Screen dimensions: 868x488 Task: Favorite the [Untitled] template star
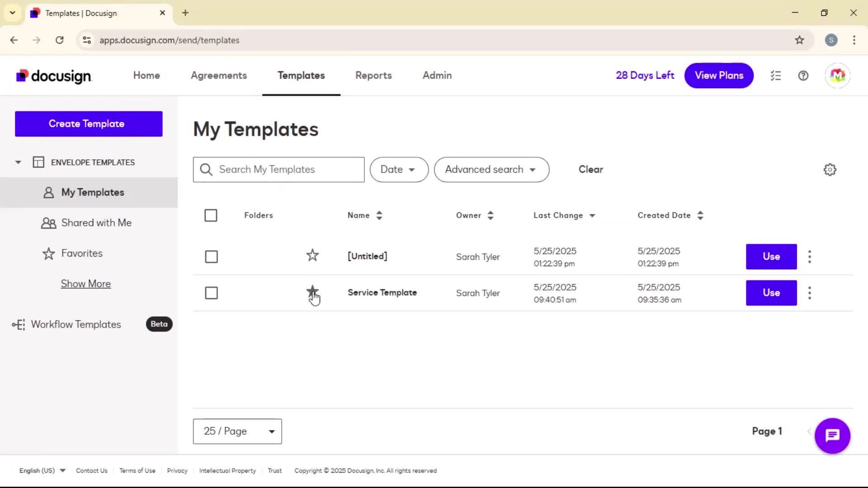(x=312, y=256)
